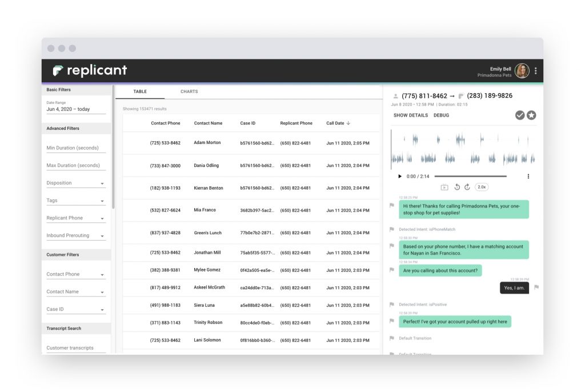
Task: Open the Adam Morton call row
Action: pyautogui.click(x=251, y=143)
